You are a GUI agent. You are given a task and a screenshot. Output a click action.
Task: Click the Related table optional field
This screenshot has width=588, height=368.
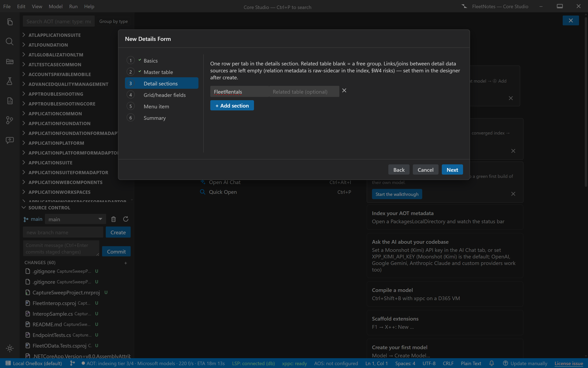304,92
